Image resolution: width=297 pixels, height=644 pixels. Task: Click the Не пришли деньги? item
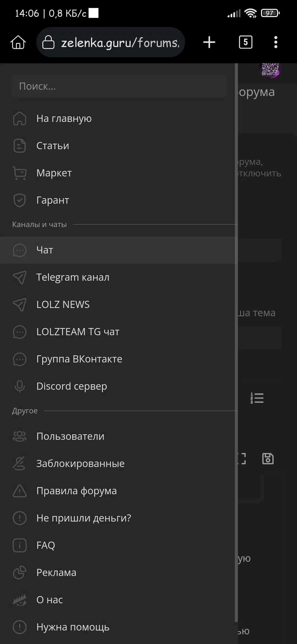pyautogui.click(x=84, y=518)
